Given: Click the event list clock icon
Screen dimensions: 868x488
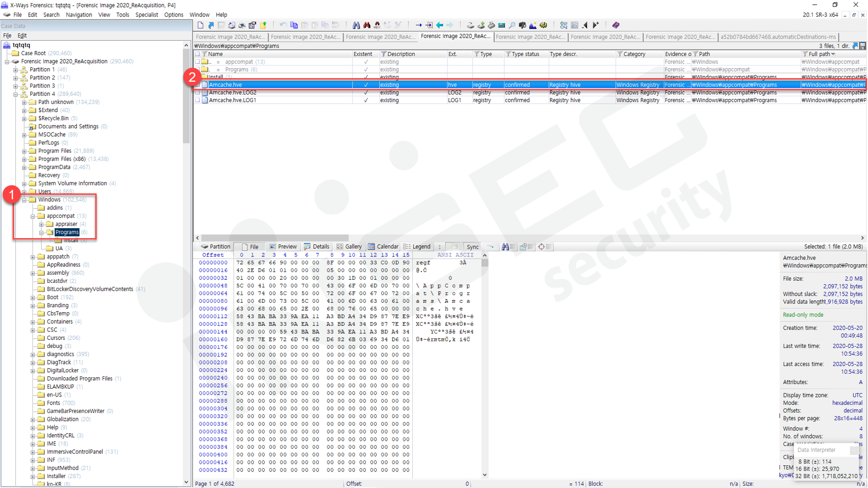Looking at the screenshot, I should [x=526, y=246].
